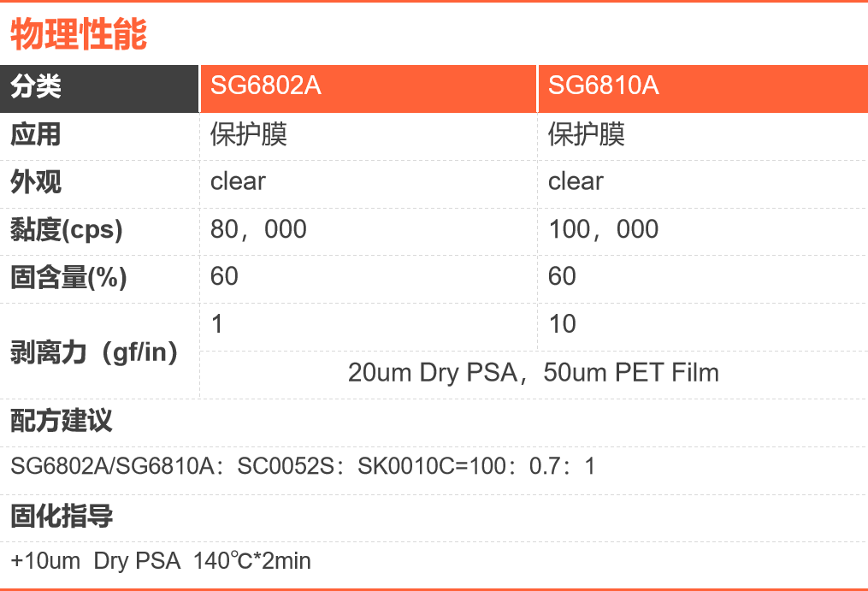Image resolution: width=868 pixels, height=591 pixels.
Task: Click 保护膜 in the SG6802A column
Action: pyautogui.click(x=249, y=134)
